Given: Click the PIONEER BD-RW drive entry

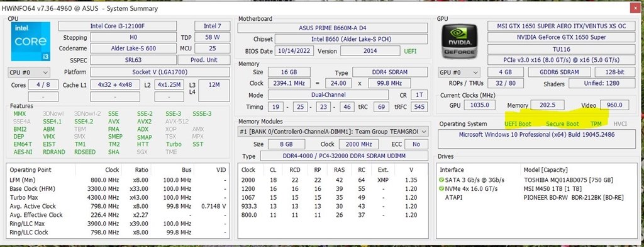Looking at the screenshot, I should 574,198.
